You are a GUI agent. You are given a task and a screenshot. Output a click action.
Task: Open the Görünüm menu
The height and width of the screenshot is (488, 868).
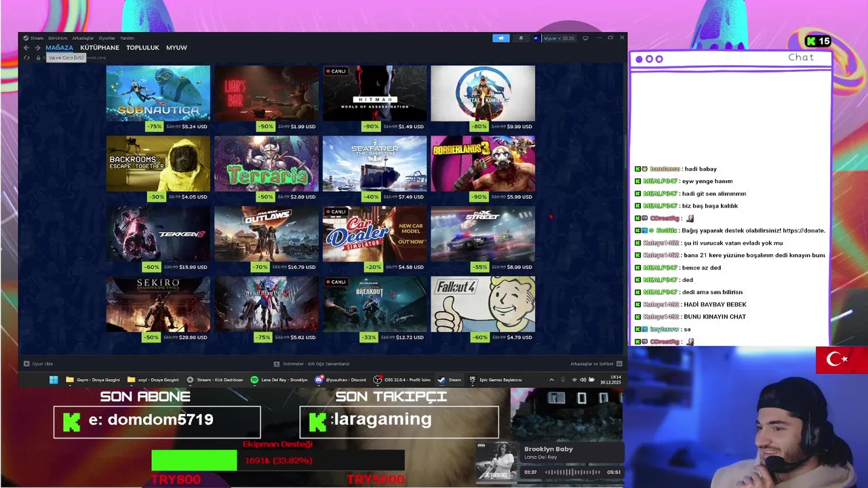tap(58, 38)
